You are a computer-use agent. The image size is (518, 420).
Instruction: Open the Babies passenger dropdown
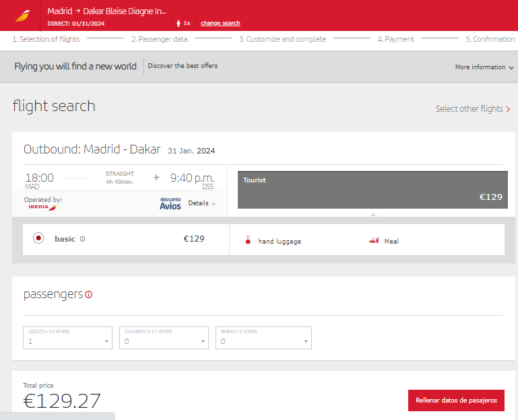263,338
